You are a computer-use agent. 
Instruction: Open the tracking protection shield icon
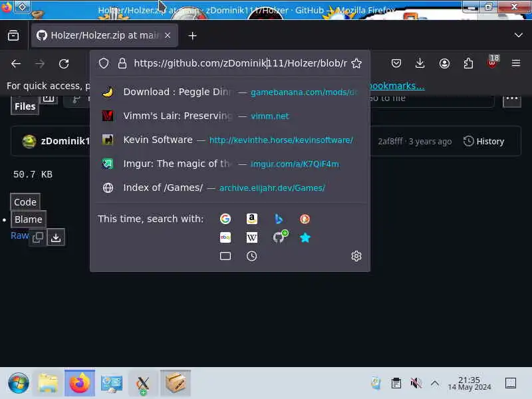click(104, 63)
